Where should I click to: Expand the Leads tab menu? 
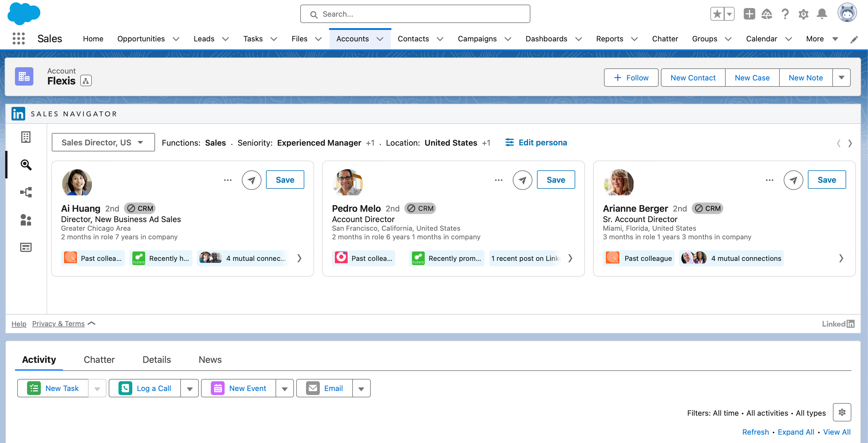tap(225, 39)
